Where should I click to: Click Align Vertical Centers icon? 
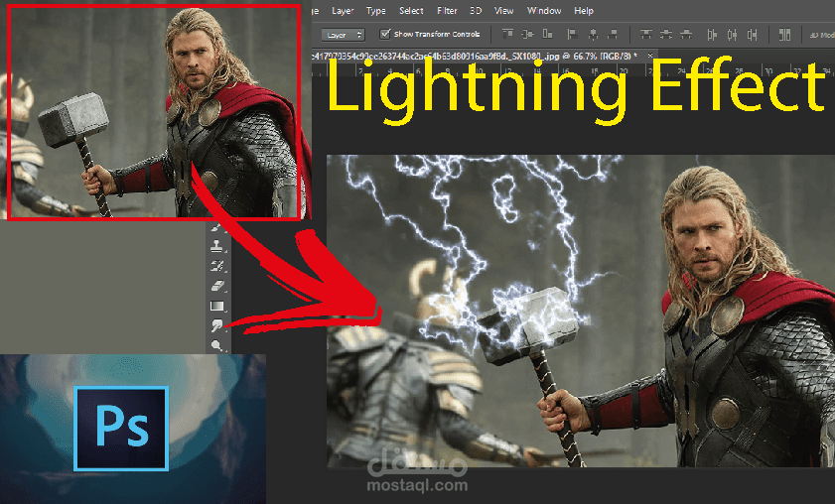pos(527,34)
